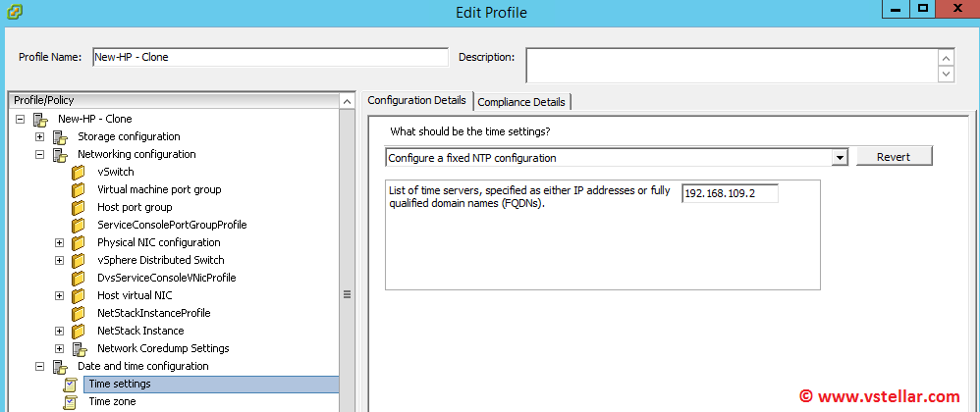Click the Time settings policy icon
Screen dimensions: 980x412
[x=70, y=385]
